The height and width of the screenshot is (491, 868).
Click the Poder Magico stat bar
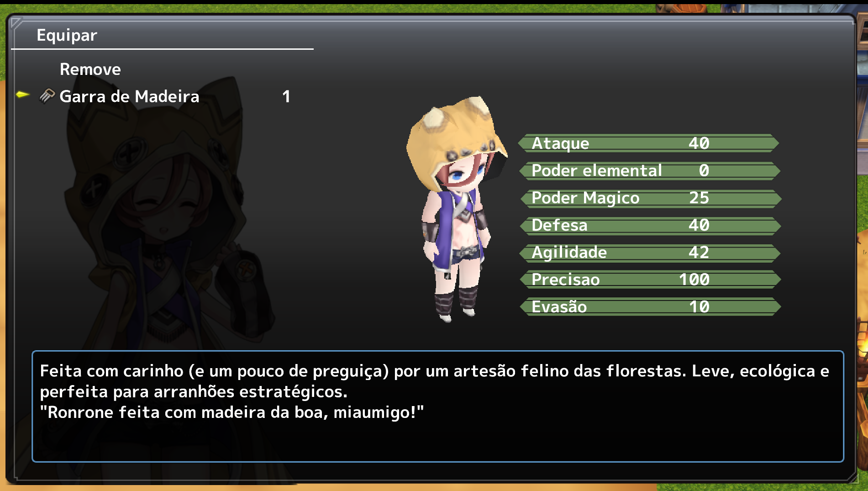pos(650,198)
